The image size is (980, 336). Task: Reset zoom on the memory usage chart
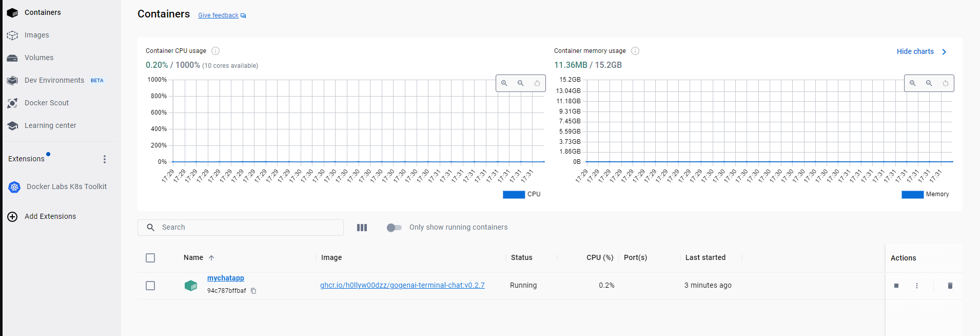tap(946, 83)
